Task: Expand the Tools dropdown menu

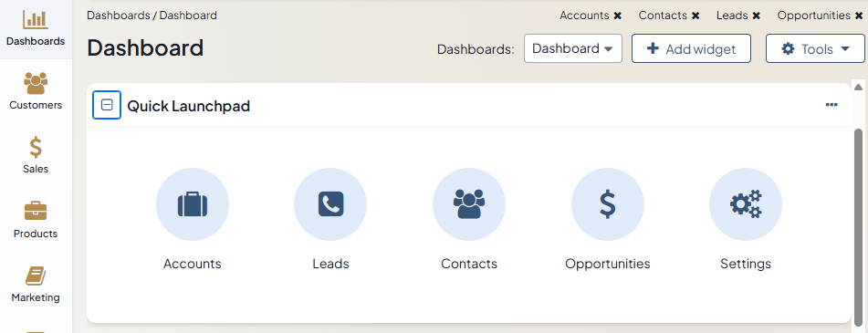Action: [x=815, y=48]
